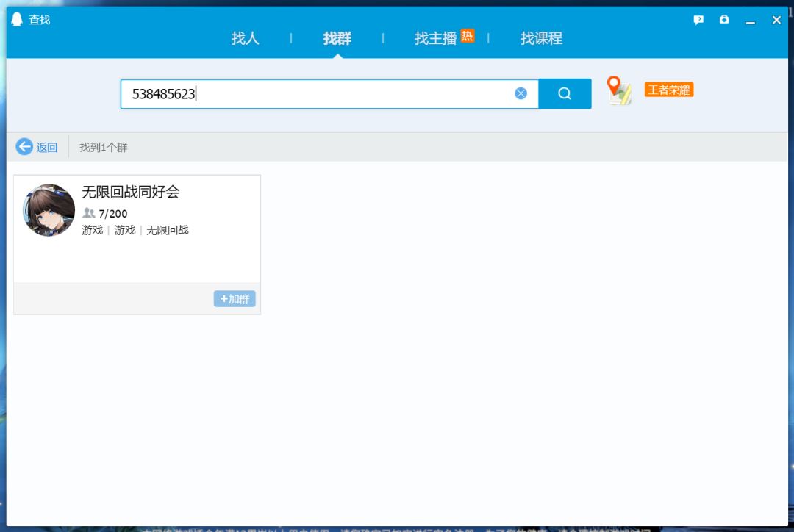The height and width of the screenshot is (532, 794).
Task: Clear the search text with the X icon
Action: tap(521, 93)
